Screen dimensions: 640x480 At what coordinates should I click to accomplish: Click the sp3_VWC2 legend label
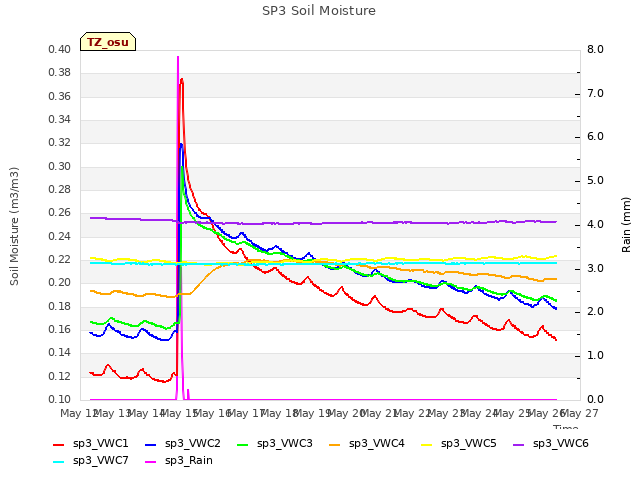pyautogui.click(x=193, y=444)
